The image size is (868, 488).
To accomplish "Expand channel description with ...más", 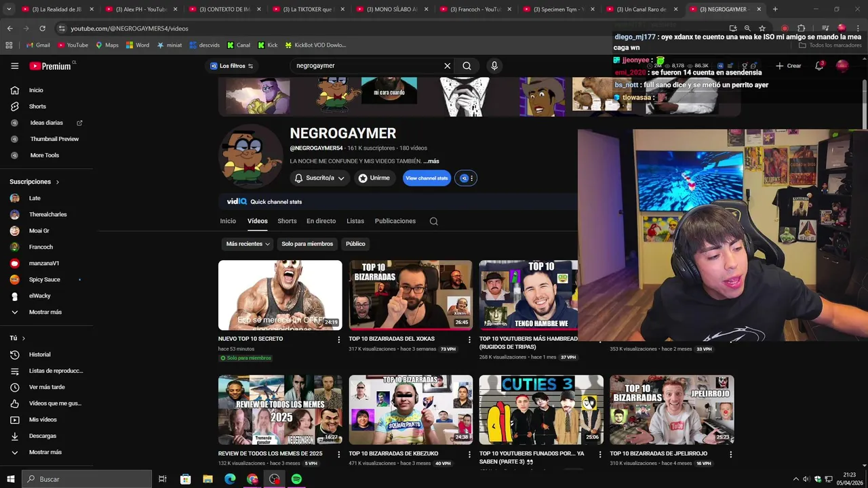I will click(x=431, y=161).
